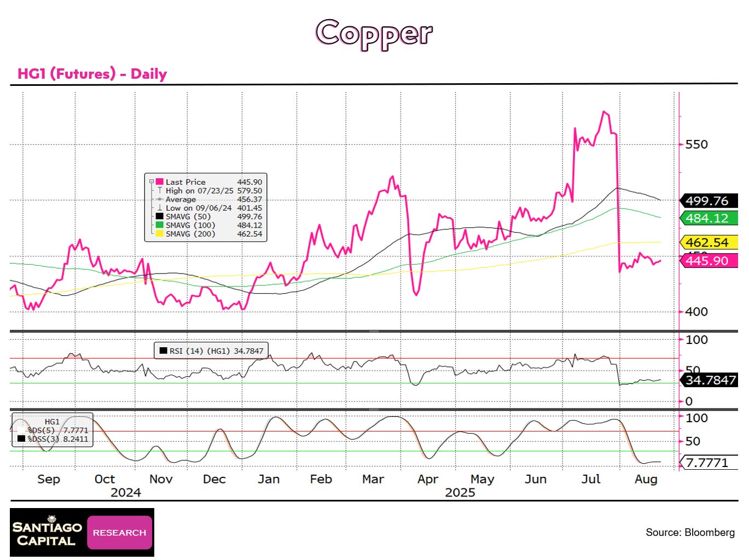Click the Source: Bloomberg credit text

[x=690, y=532]
